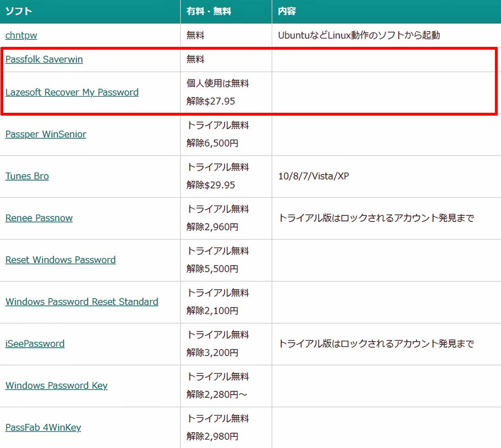Select トライアル無料 in PassFab 4WinKey row
501x448 pixels.
point(218,419)
